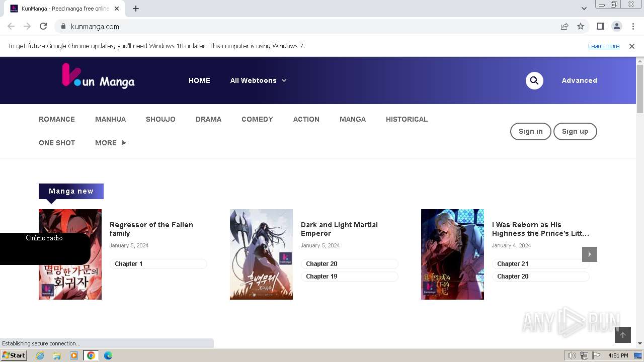
Task: Open the Chrome three-dot menu
Action: pos(633,26)
